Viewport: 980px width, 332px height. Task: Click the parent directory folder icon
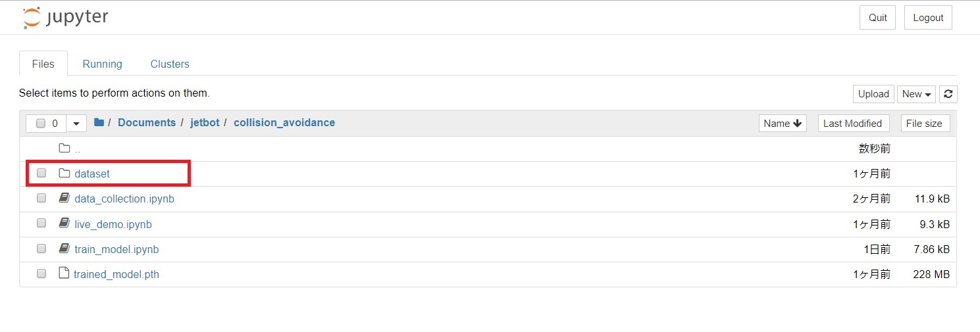(x=64, y=149)
